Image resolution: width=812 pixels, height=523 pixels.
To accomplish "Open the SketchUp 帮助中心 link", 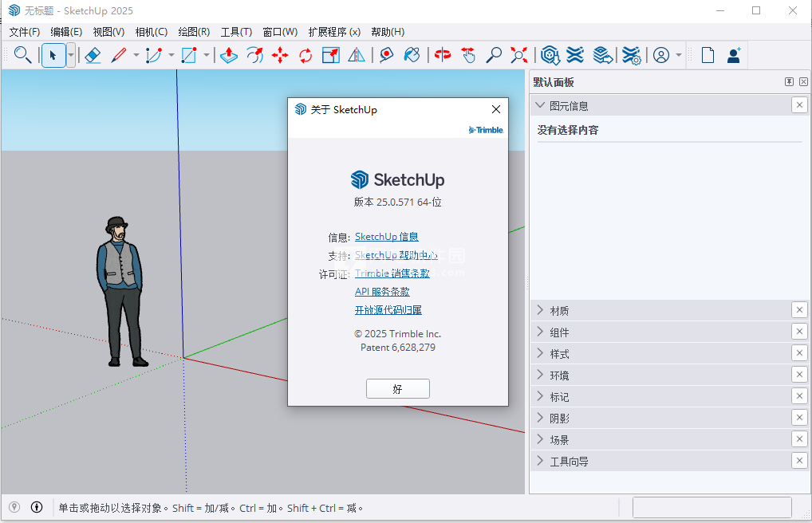I will 396,255.
